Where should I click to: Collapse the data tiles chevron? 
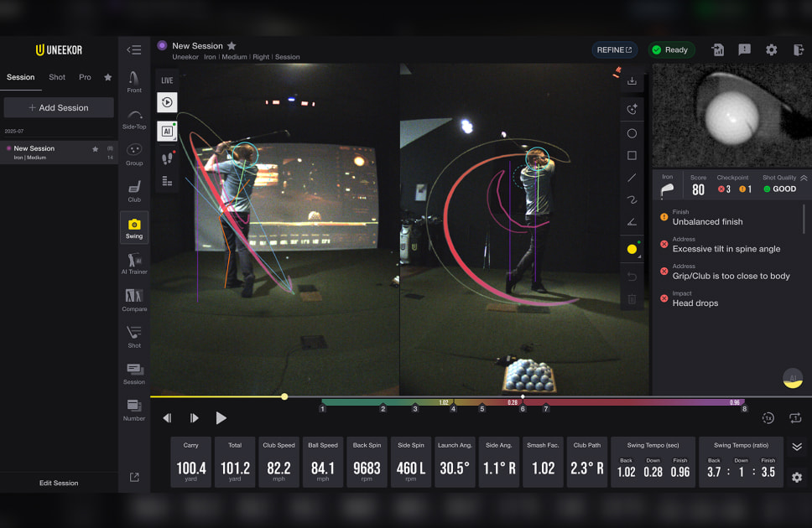click(x=797, y=446)
